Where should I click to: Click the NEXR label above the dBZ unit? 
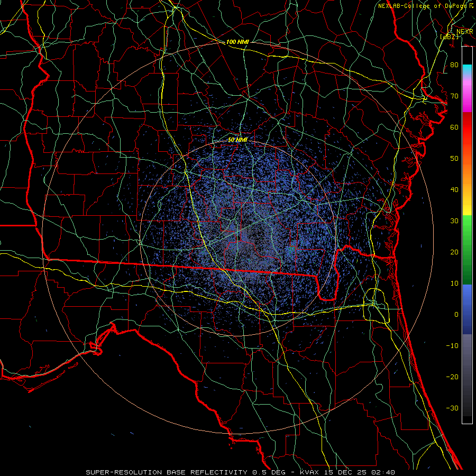465,31
